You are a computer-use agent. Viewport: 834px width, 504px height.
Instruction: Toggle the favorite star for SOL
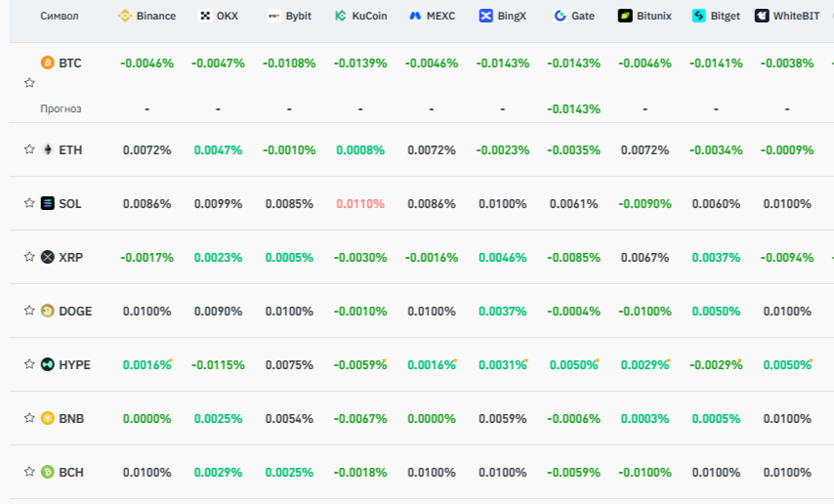point(29,203)
